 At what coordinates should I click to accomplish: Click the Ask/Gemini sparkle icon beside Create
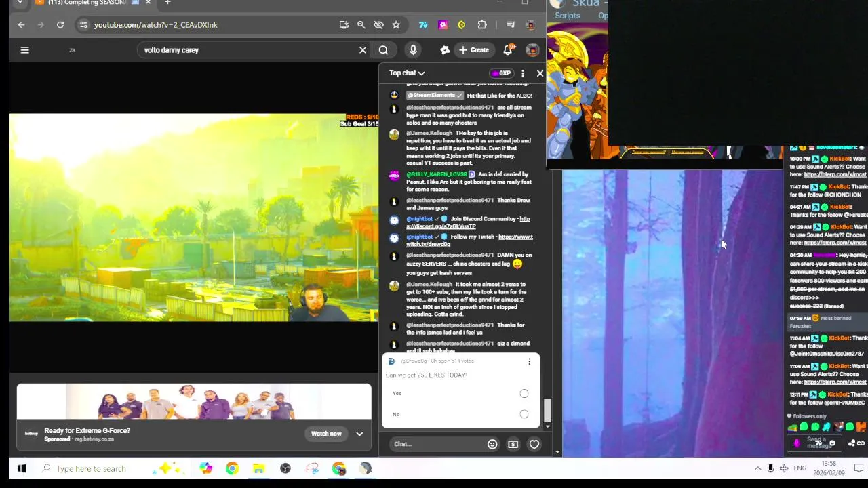(445, 50)
